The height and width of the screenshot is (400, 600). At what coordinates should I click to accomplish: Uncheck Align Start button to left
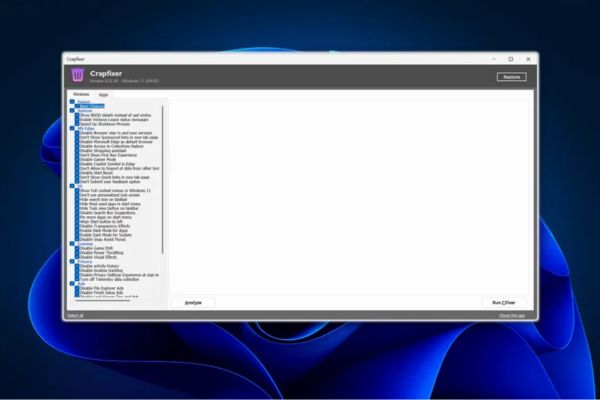(x=77, y=222)
